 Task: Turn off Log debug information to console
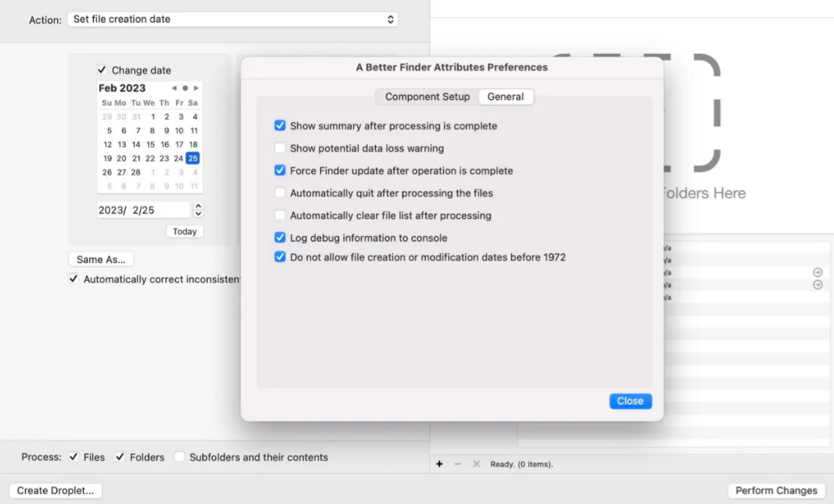280,238
